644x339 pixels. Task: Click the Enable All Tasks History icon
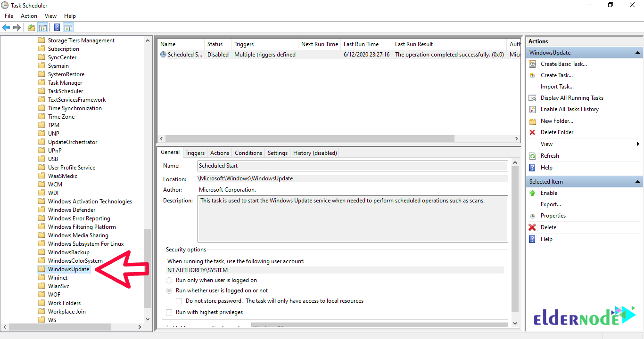[532, 109]
